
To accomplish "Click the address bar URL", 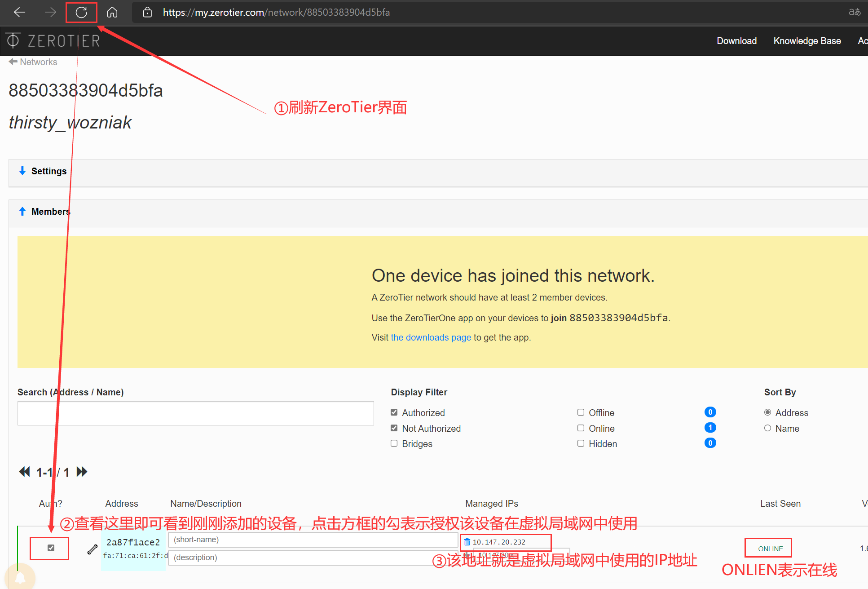I will click(x=276, y=12).
